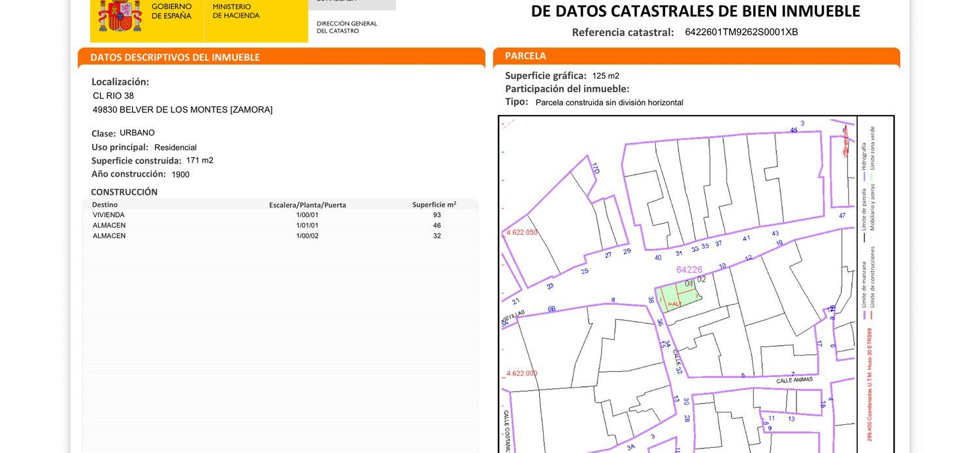The height and width of the screenshot is (453, 980).
Task: Click the 'Año construcción:' label
Action: pyautogui.click(x=128, y=174)
